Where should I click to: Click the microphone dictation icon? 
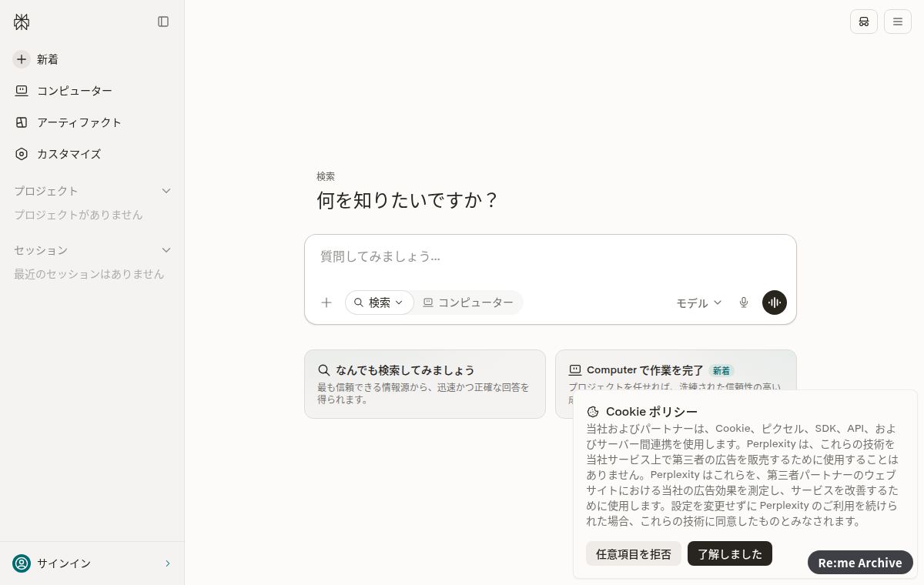tap(744, 303)
